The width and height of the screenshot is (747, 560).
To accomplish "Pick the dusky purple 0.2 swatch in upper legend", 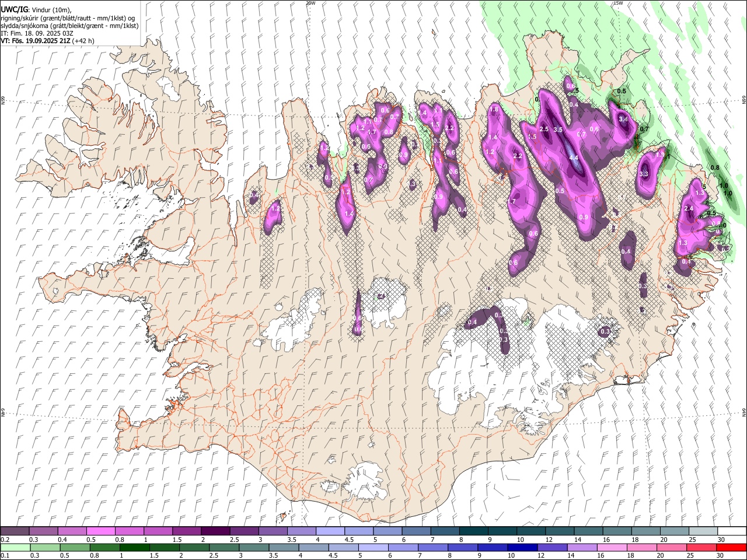I will pyautogui.click(x=15, y=531).
